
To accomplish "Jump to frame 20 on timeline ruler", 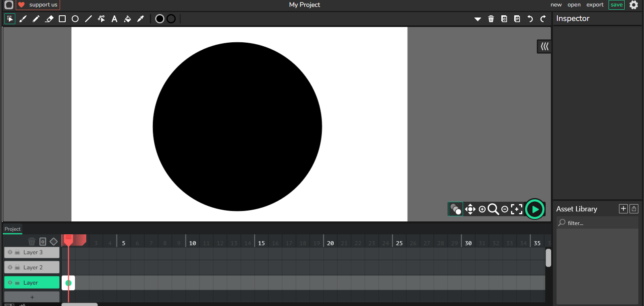I will (x=330, y=243).
